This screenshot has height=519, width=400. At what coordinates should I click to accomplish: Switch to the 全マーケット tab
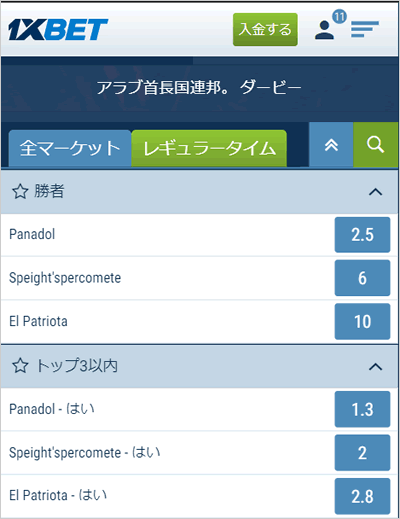pos(70,149)
